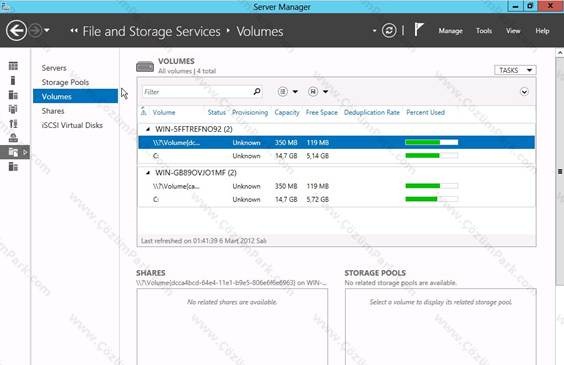
Task: Open the Manage menu
Action: click(x=450, y=31)
